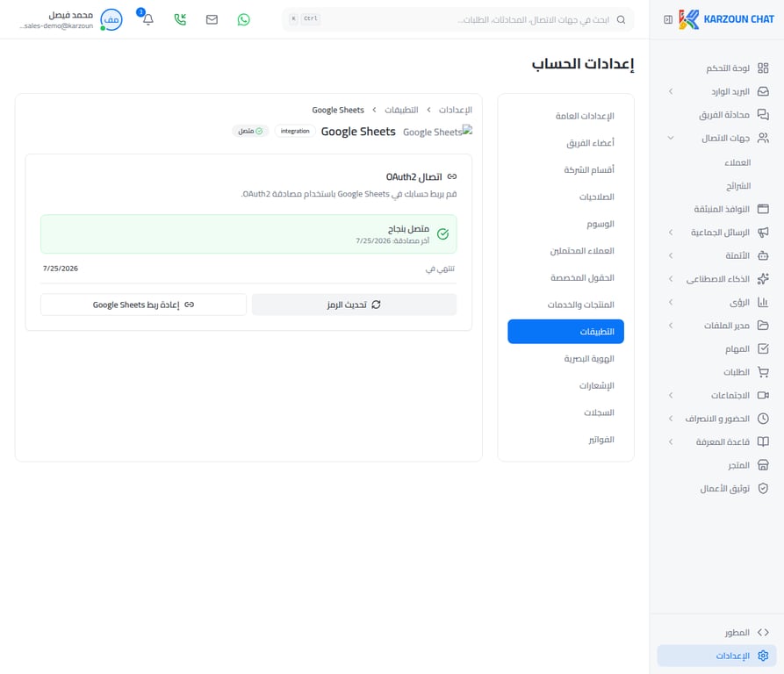
Task: Open الإشعارات settings tab
Action: [x=565, y=386]
